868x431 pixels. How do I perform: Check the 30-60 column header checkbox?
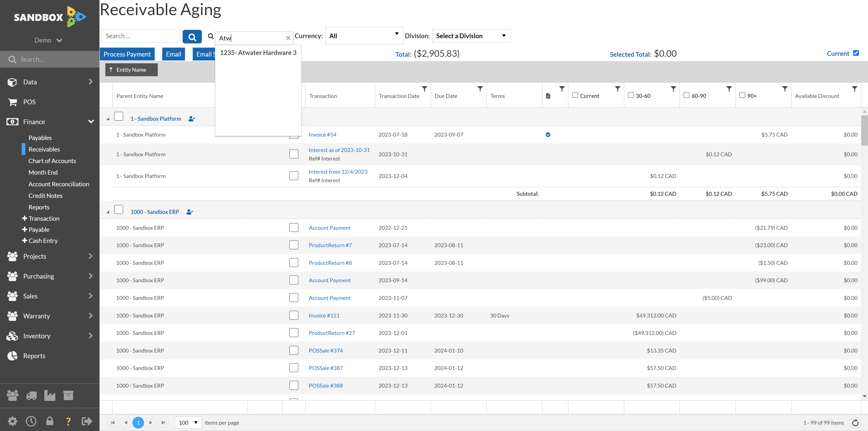click(x=631, y=95)
